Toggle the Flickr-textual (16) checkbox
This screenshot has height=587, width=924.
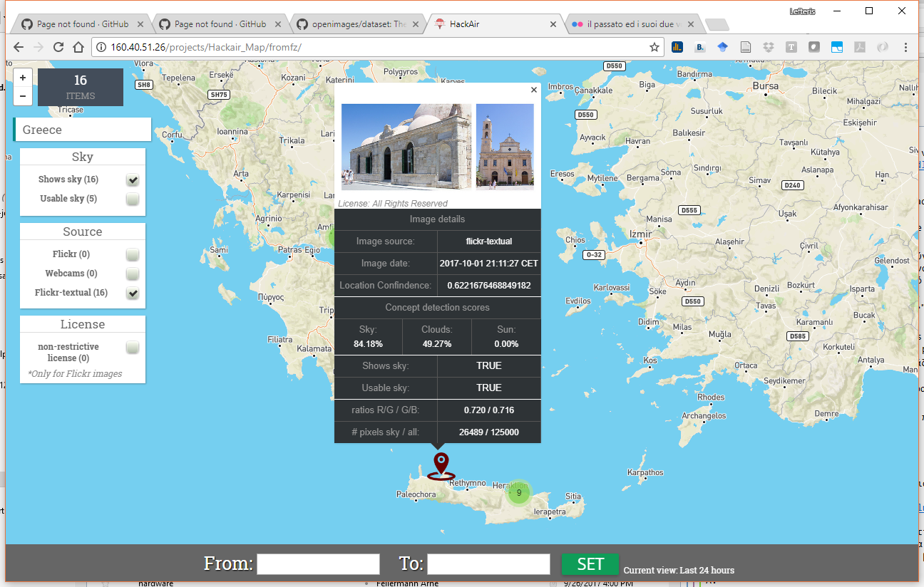pyautogui.click(x=133, y=293)
